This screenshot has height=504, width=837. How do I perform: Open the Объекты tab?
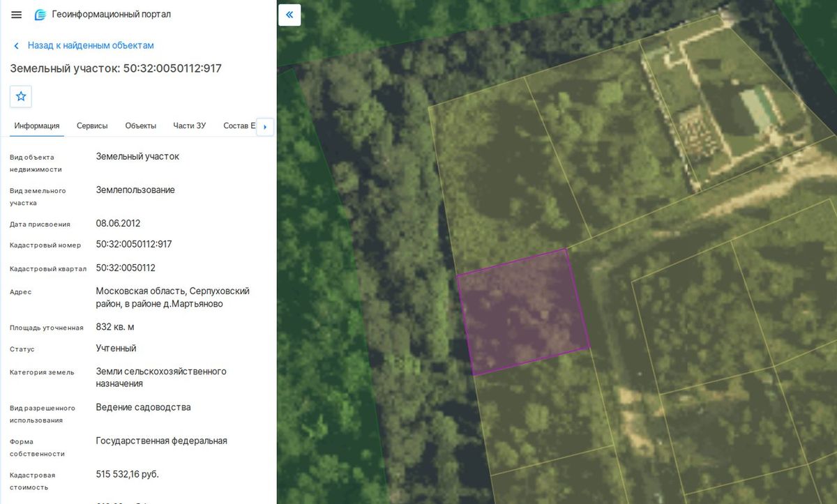click(x=141, y=126)
